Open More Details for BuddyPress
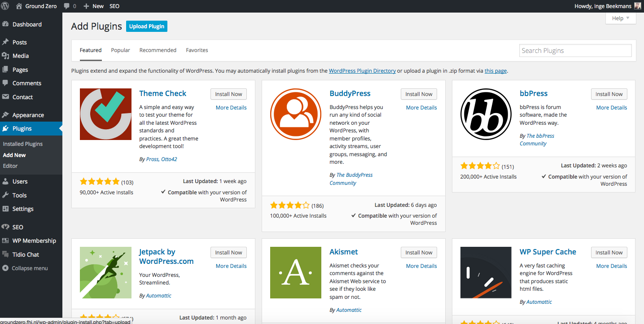644x324 pixels. tap(421, 108)
